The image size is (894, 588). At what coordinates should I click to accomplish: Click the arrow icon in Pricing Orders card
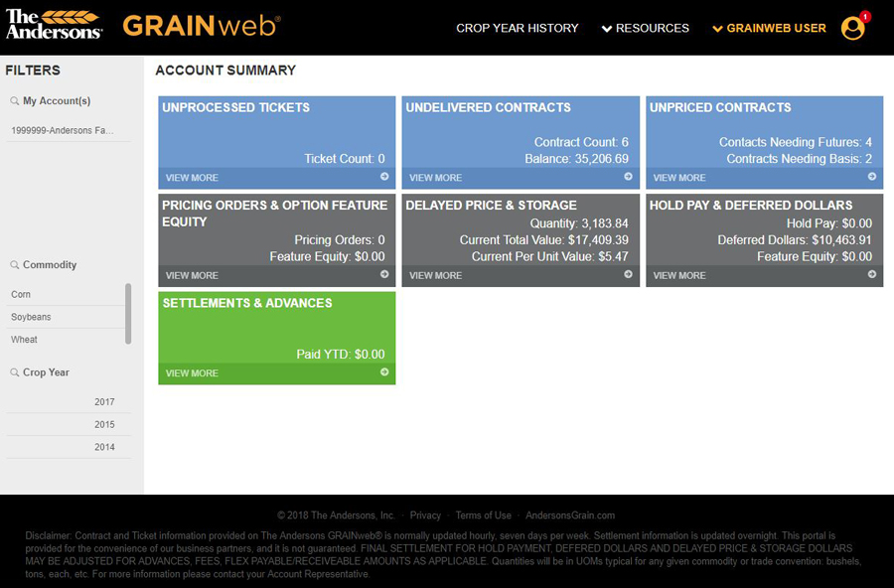[384, 274]
